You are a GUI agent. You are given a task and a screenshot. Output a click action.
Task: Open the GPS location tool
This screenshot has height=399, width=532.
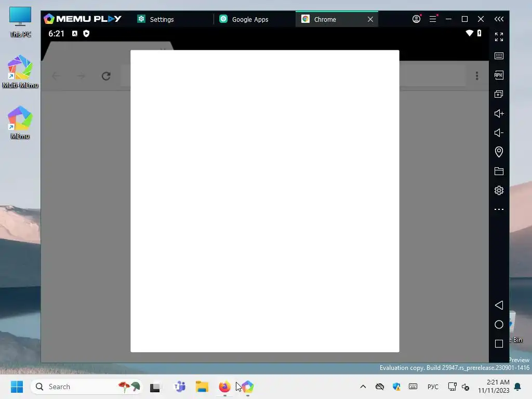(x=499, y=152)
